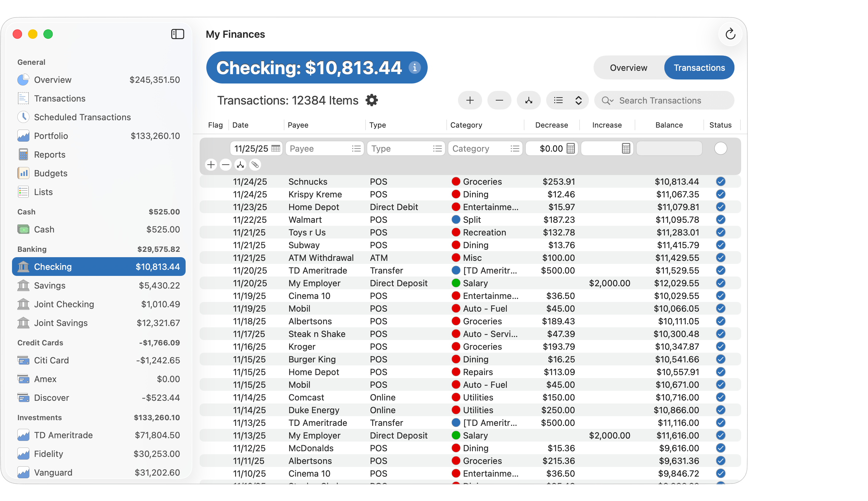
Task: Toggle the reconcile circle in the entry row
Action: click(x=721, y=148)
